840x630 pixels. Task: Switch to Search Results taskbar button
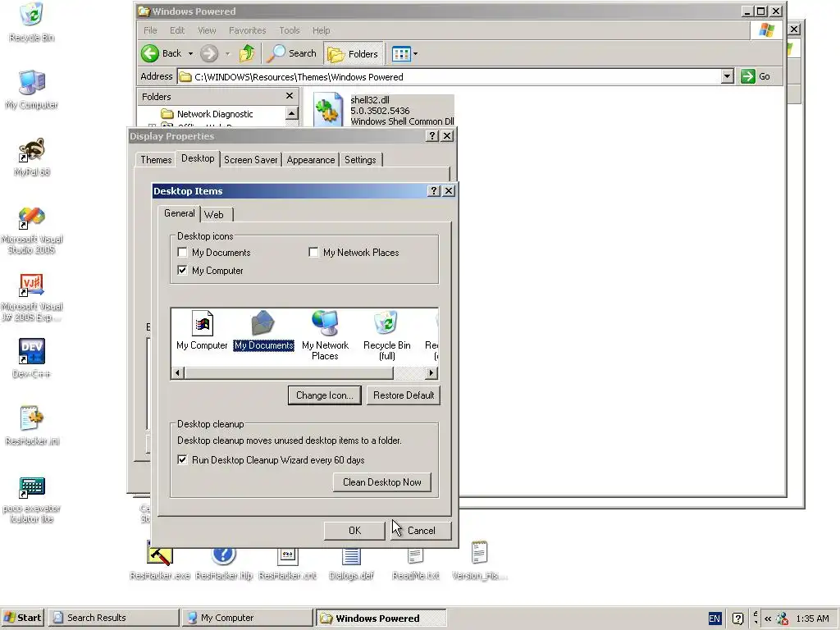(x=114, y=618)
